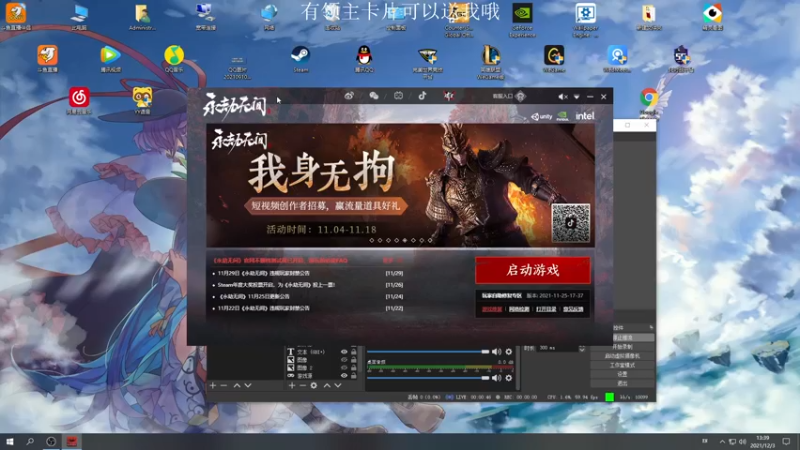This screenshot has width=800, height=450.
Task: Move scene down in OBS scenes toolbar
Action: tap(248, 385)
